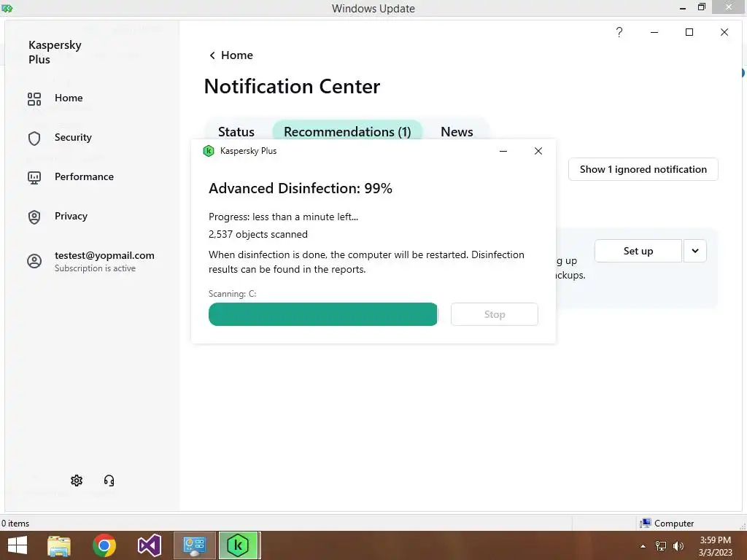Click the help question mark icon
The width and height of the screenshot is (747, 560).
click(619, 32)
